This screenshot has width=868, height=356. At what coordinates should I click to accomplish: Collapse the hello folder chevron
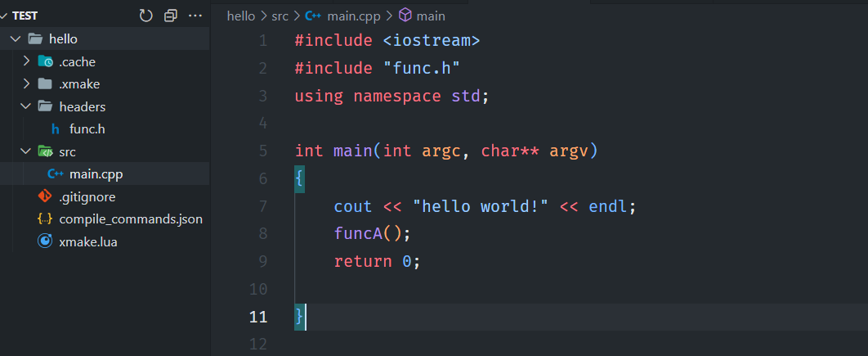point(16,38)
